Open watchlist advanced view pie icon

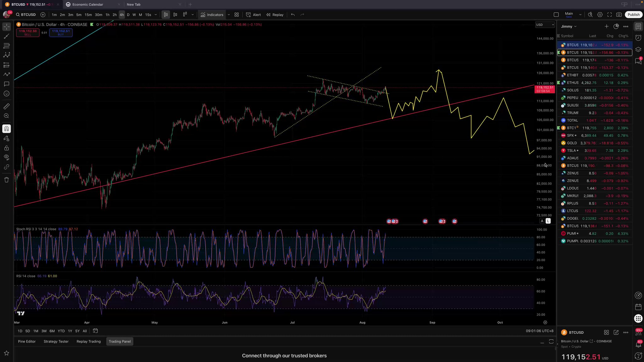pyautogui.click(x=616, y=26)
